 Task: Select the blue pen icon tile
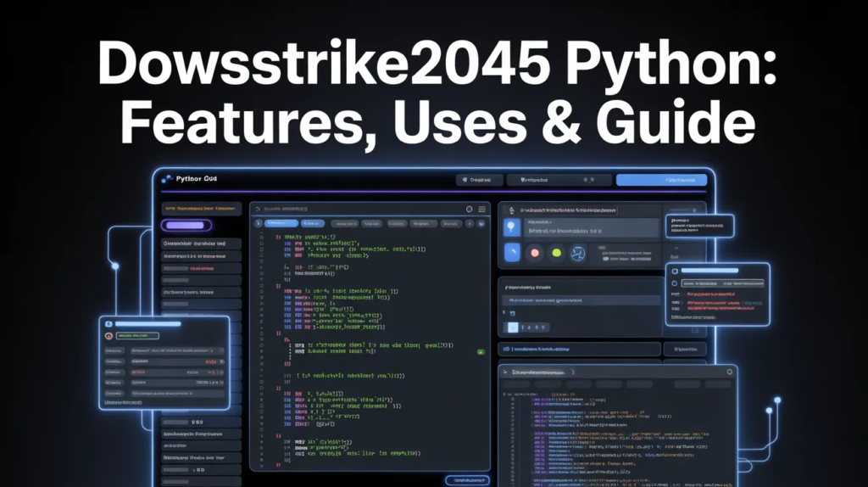tap(511, 252)
